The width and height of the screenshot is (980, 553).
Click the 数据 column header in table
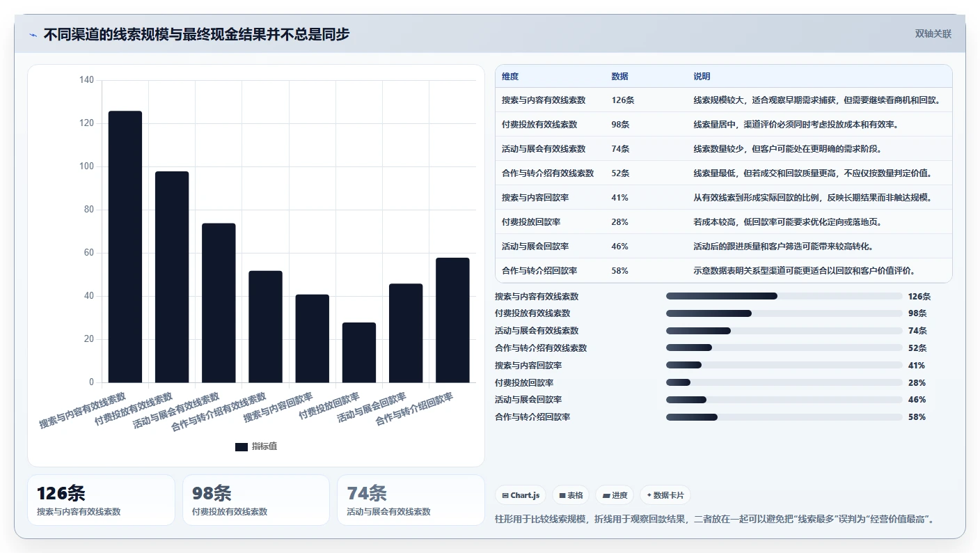pyautogui.click(x=619, y=77)
